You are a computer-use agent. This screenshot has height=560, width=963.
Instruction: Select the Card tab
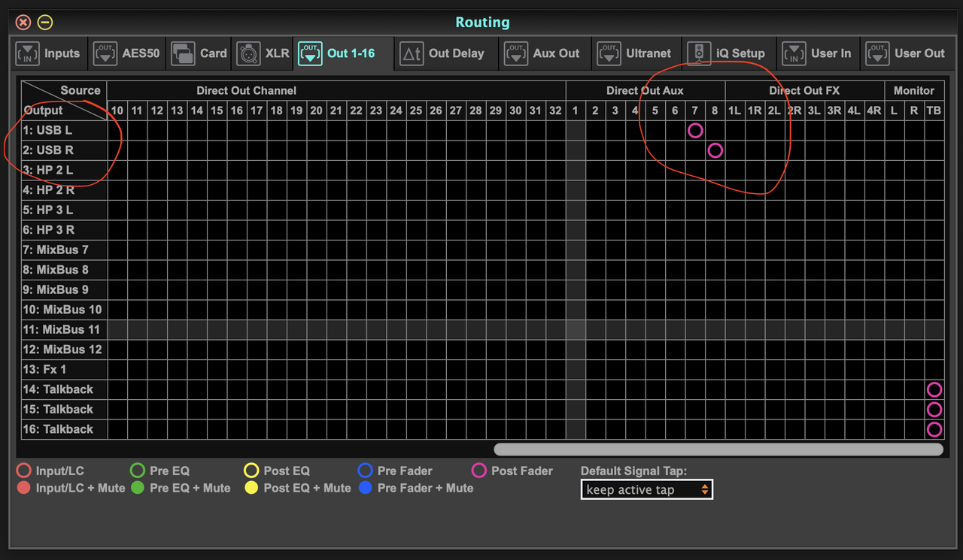[x=199, y=53]
